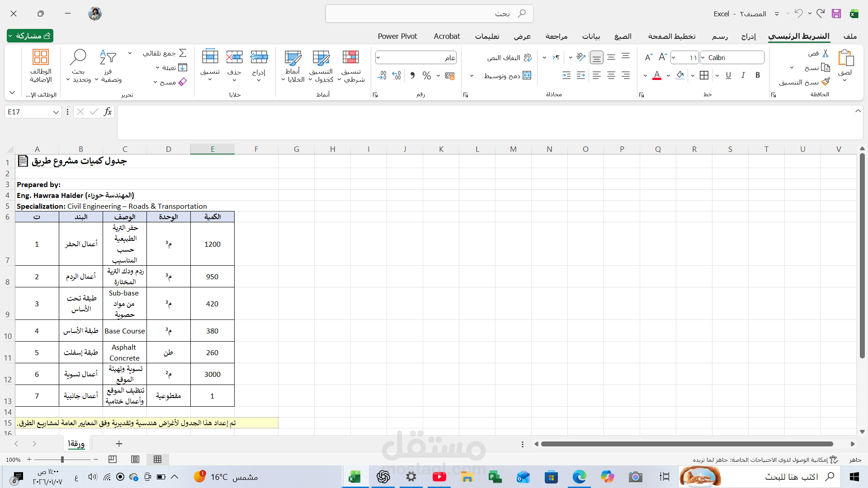The image size is (868, 488).
Task: Toggle bold formatting button
Action: tap(758, 75)
